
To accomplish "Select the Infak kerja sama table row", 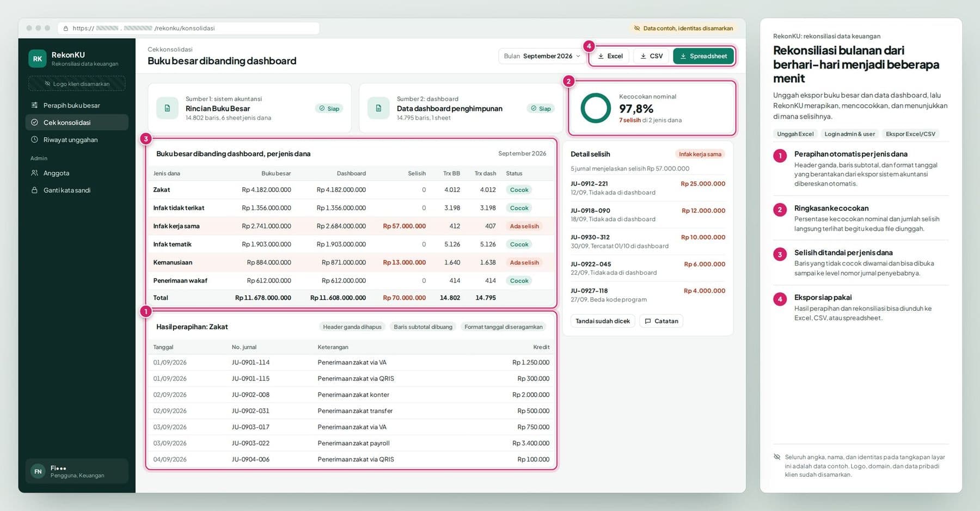I will point(351,226).
